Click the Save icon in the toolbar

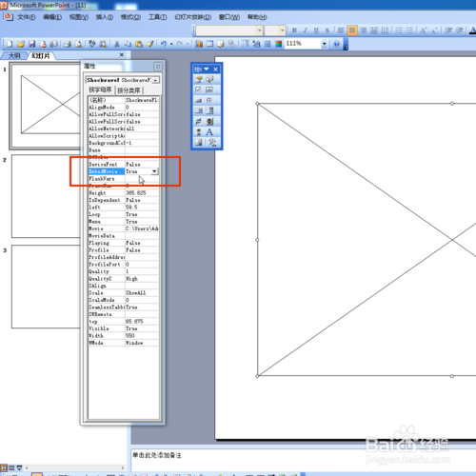tap(32, 44)
